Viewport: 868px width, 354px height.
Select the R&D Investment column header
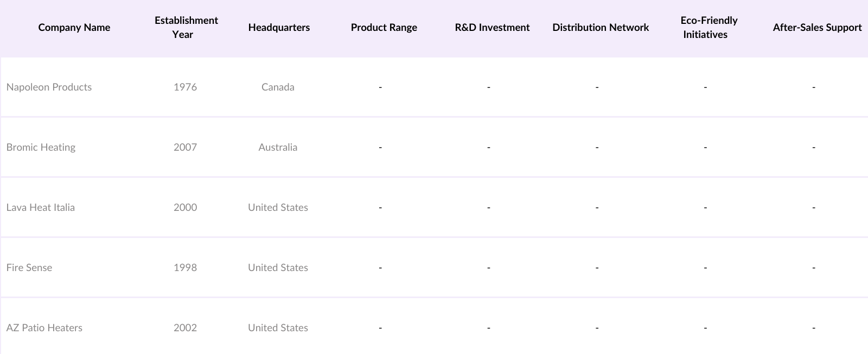(492, 28)
